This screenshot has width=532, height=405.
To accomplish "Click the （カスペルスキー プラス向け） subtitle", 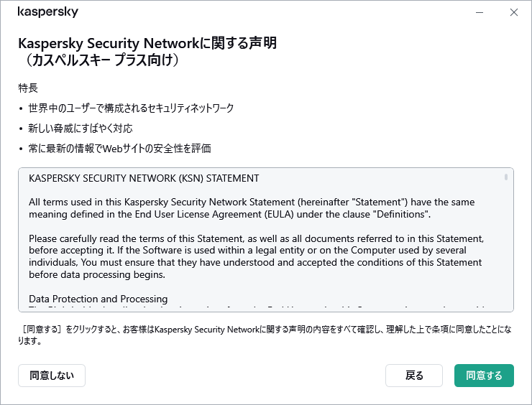I will tap(102, 60).
